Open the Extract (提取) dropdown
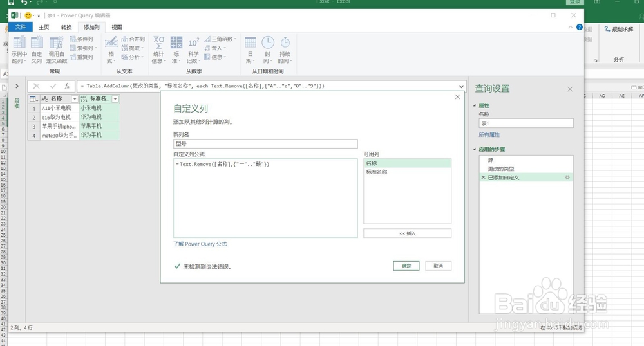This screenshot has width=644, height=346. pyautogui.click(x=132, y=48)
